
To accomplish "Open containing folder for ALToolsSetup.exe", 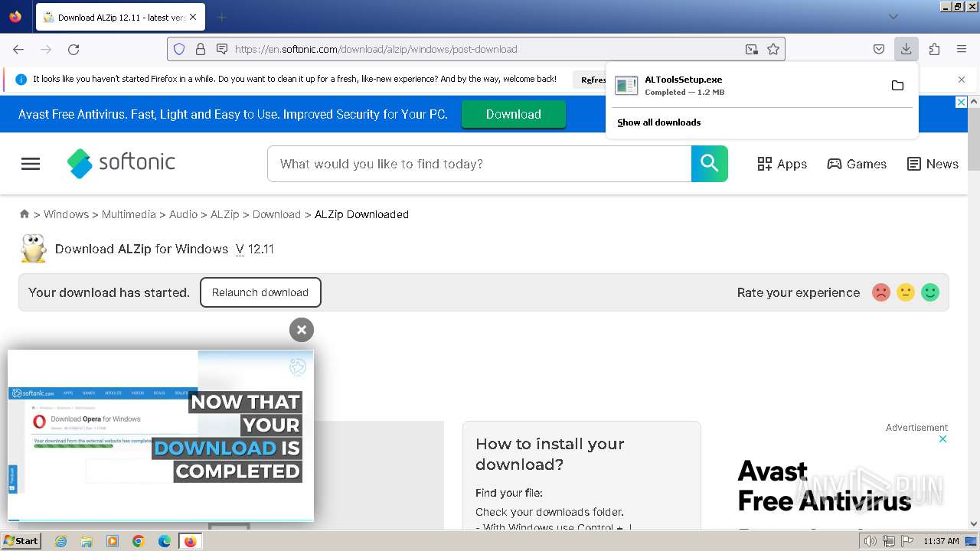I will [897, 85].
